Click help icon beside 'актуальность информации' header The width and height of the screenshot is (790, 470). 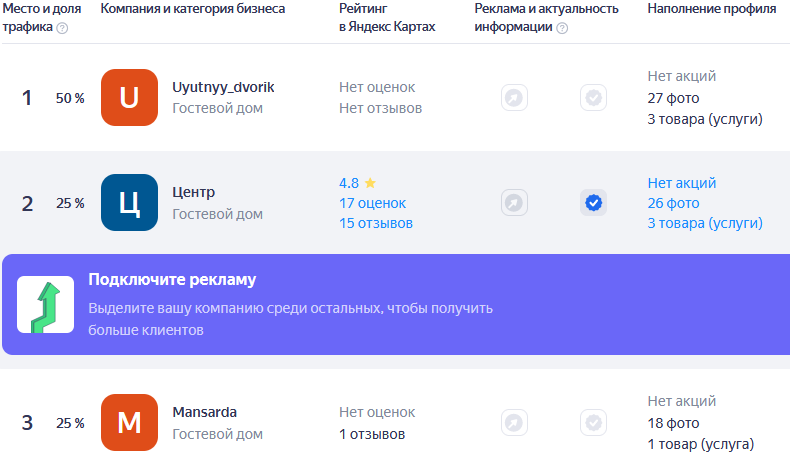point(562,28)
